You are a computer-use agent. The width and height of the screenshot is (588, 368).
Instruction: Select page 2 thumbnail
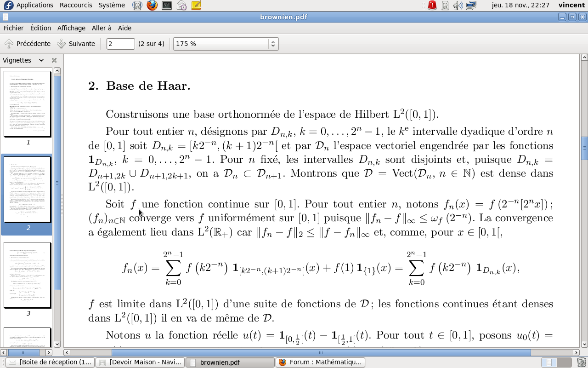28,190
